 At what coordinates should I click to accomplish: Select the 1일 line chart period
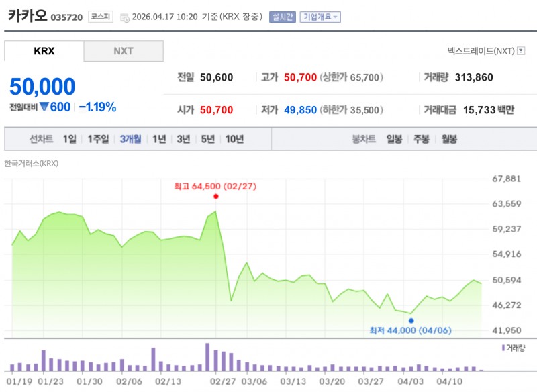[x=70, y=140]
